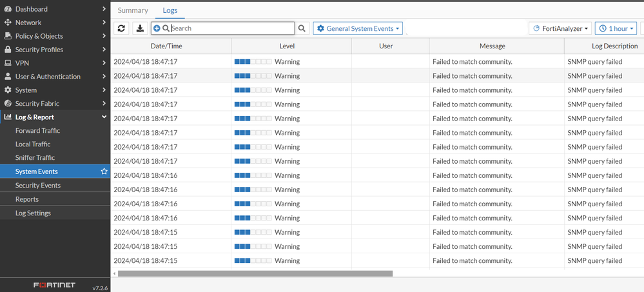
Task: Switch to the Summary tab
Action: [133, 10]
